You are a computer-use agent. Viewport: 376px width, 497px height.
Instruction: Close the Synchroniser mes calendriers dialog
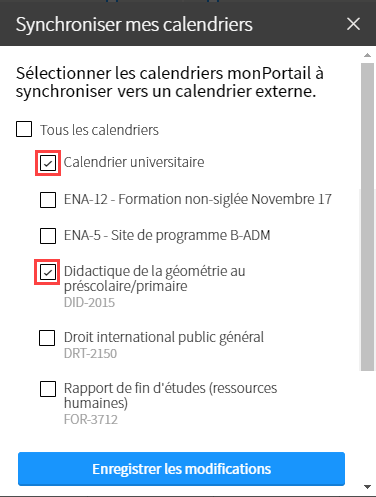(353, 24)
